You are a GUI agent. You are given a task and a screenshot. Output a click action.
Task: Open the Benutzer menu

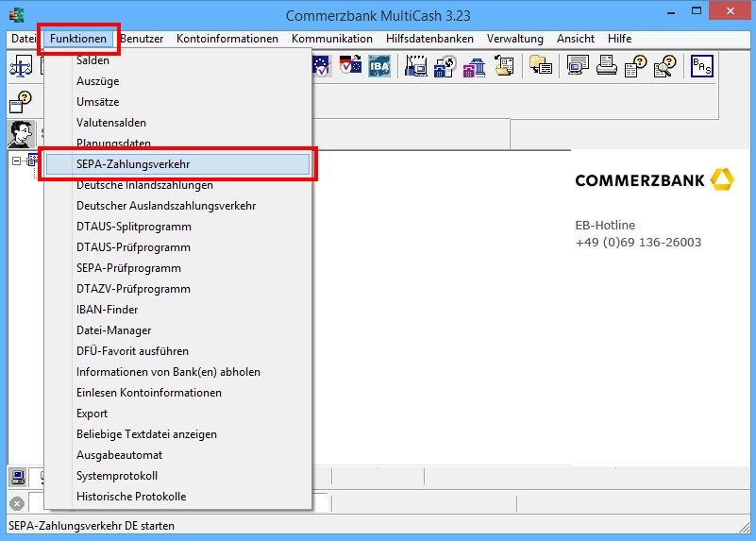[142, 39]
